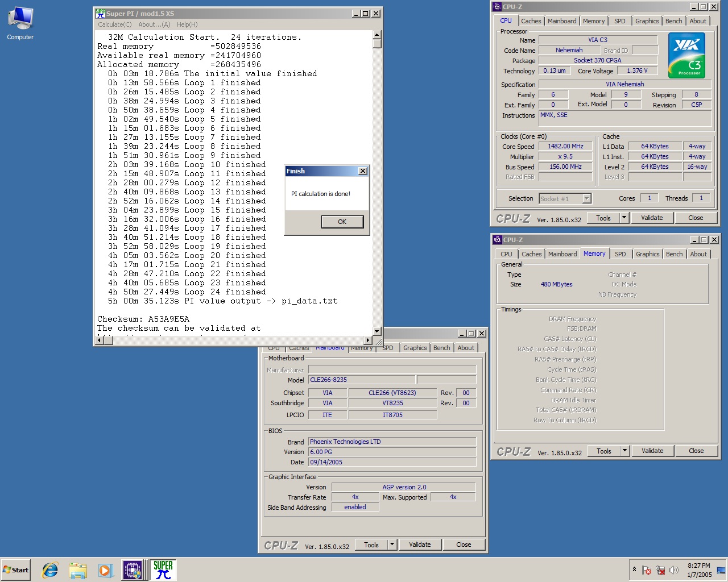Select Bench tab in Memory CPU-Z window

(x=675, y=254)
